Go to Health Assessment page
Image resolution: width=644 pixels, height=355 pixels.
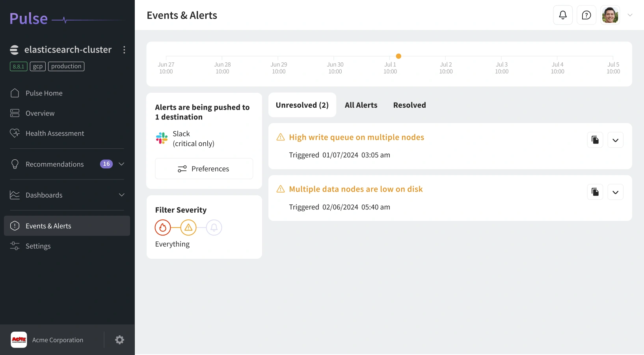(x=55, y=133)
